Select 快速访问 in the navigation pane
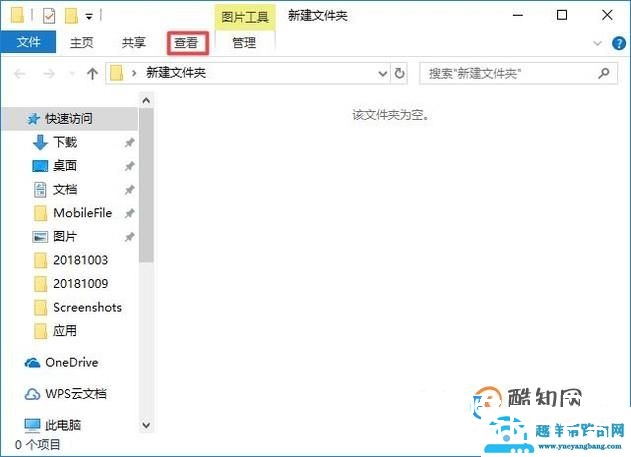The image size is (631, 457). [x=70, y=119]
